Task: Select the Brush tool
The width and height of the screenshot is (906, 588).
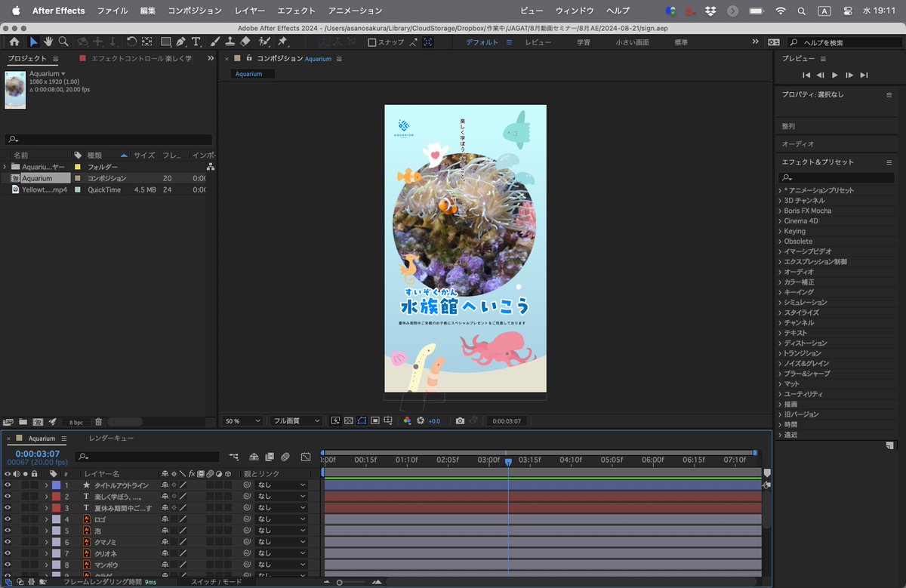Action: [x=214, y=42]
